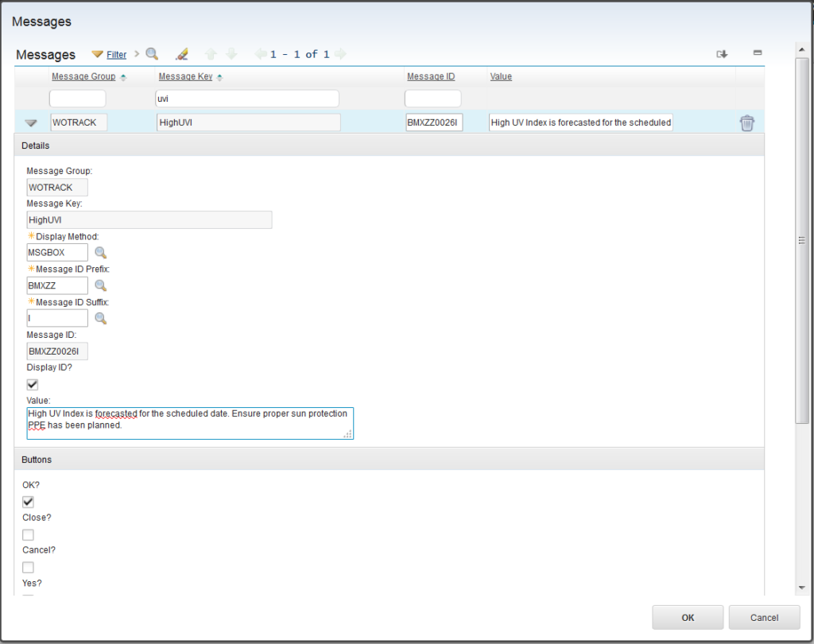This screenshot has width=814, height=644.
Task: Sort by Value column header
Action: 501,76
